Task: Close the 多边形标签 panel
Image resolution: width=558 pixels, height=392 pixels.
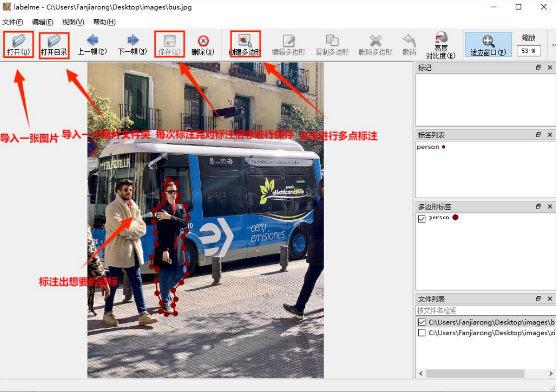Action: click(550, 206)
